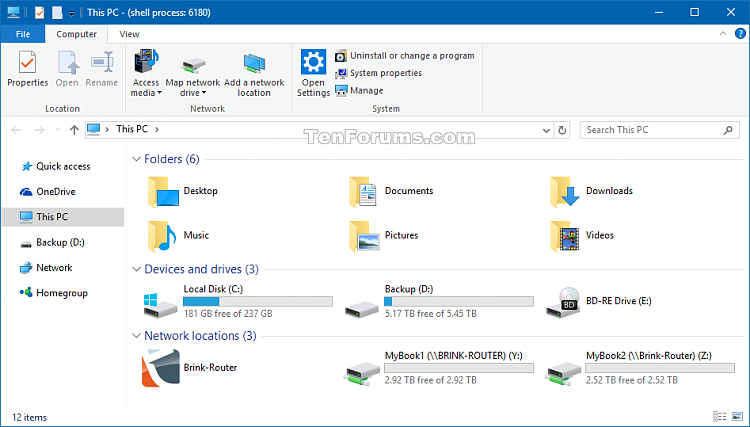Click title bar New folder quick icon
750x427 pixels.
coord(57,12)
